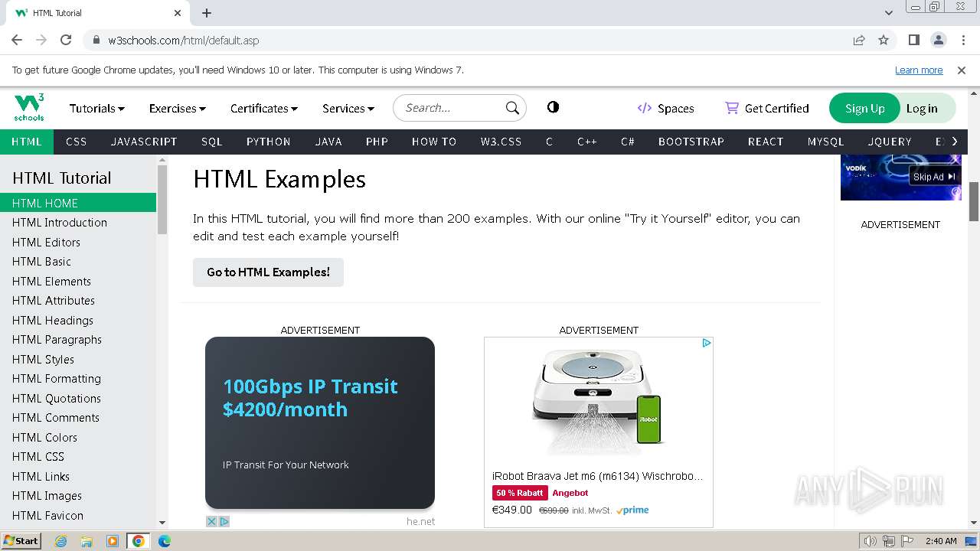Open Chrome profile avatar

[938, 40]
